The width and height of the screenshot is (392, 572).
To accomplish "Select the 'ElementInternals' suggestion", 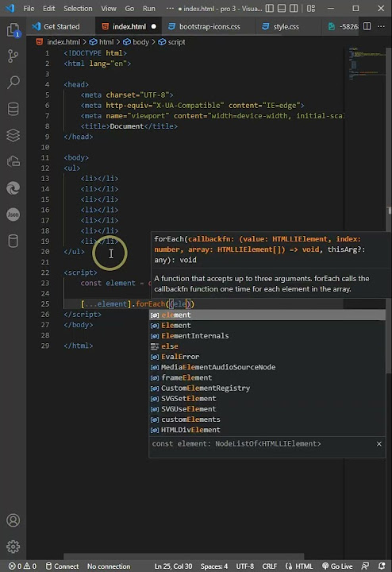I will [267, 335].
